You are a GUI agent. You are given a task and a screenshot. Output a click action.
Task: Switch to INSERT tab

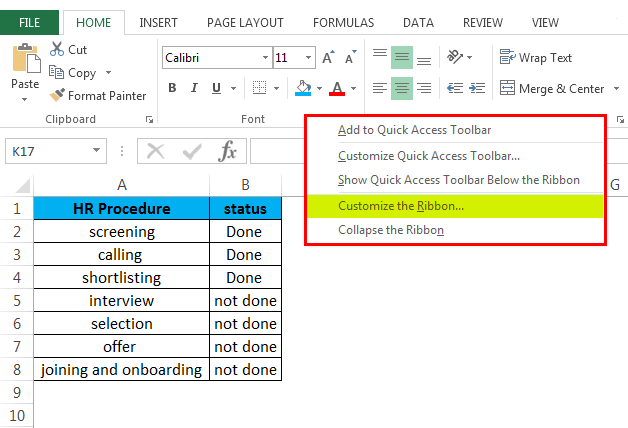158,23
